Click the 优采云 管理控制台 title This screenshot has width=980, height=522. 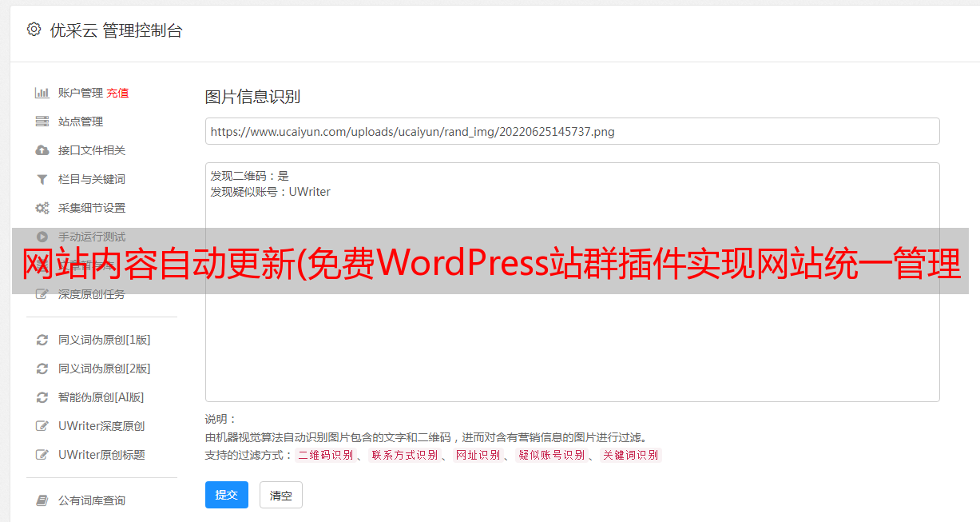(x=116, y=30)
